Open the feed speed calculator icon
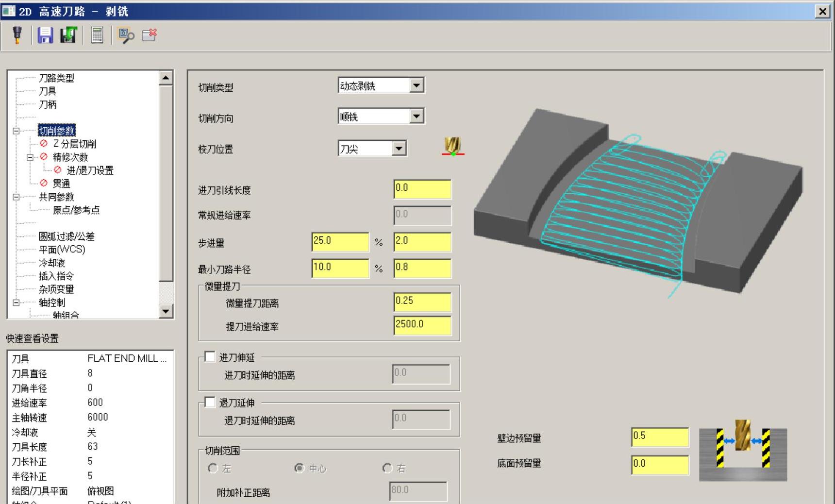835x504 pixels. [97, 35]
